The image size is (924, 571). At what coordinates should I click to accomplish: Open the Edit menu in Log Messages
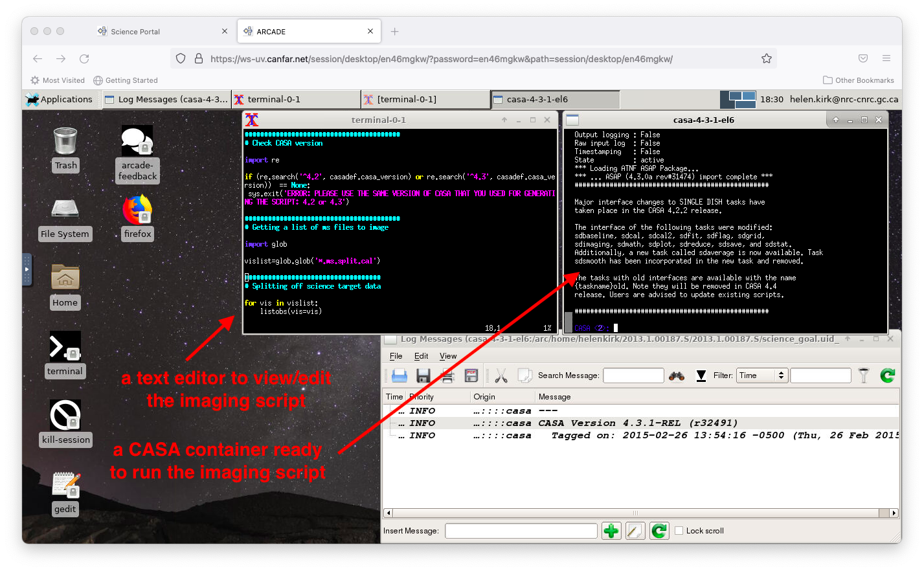pos(421,356)
